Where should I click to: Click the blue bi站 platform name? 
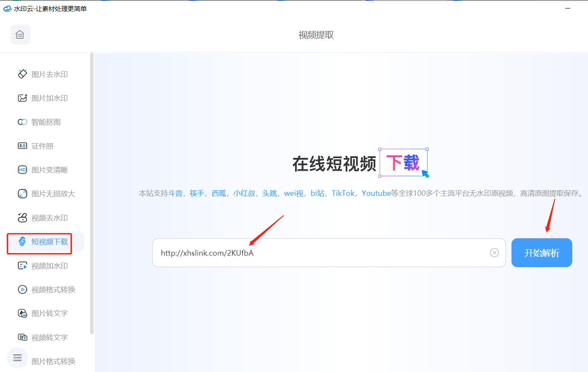coord(318,193)
